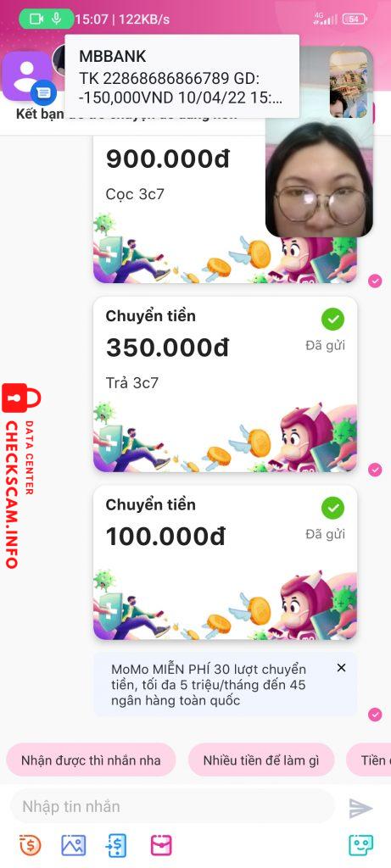Tap the large video call face thumbnail
Image resolution: width=391 pixels, height=868 pixels.
pyautogui.click(x=319, y=177)
